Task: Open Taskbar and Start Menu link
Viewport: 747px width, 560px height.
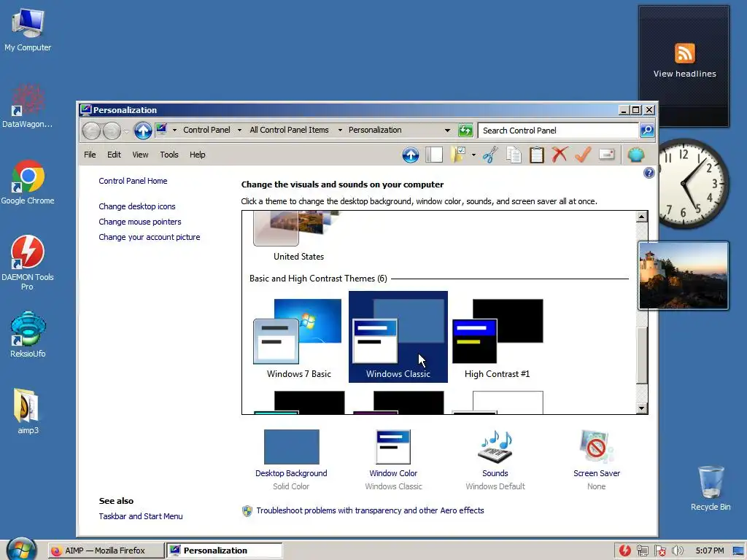Action: pos(141,516)
